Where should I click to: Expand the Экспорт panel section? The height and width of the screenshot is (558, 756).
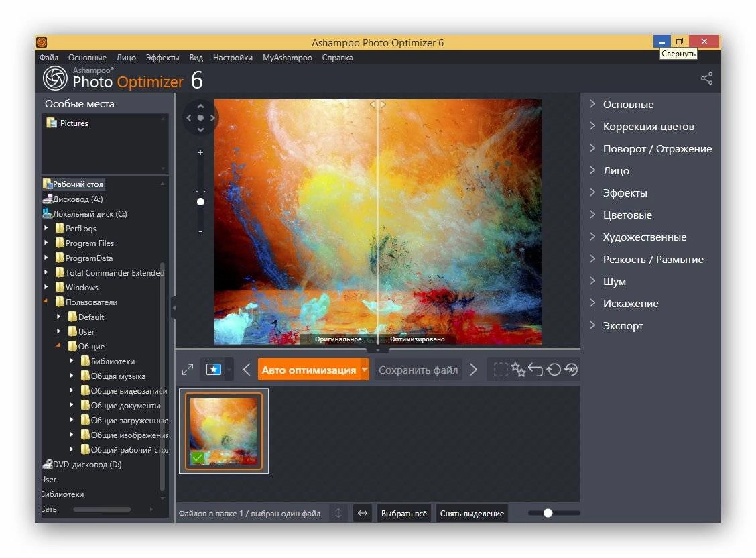[592, 325]
